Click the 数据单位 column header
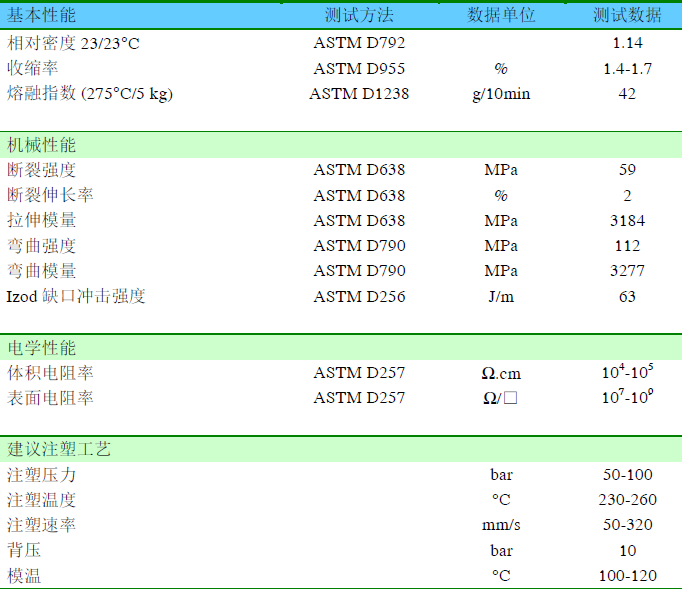This screenshot has width=682, height=589. click(x=501, y=16)
